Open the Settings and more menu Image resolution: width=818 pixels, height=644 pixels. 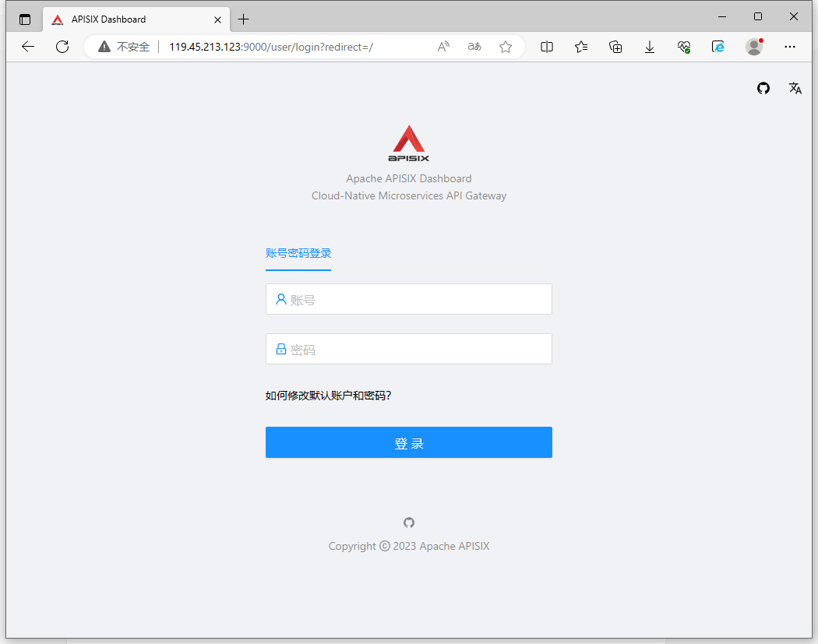pyautogui.click(x=790, y=47)
